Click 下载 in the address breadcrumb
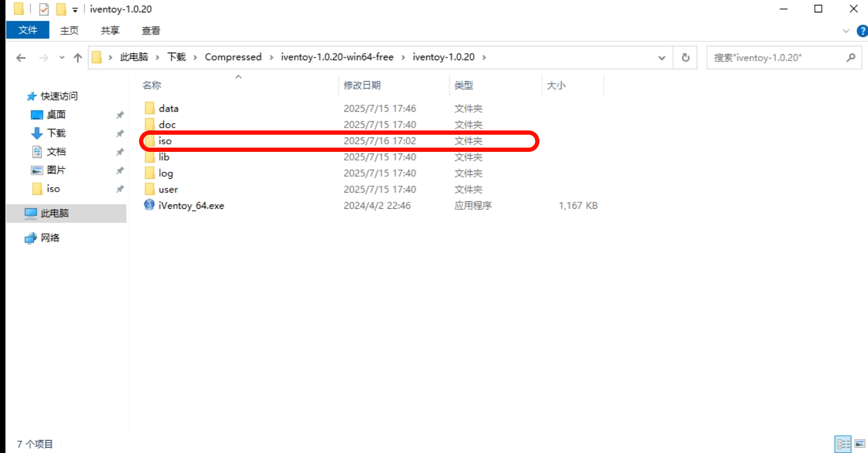This screenshot has width=868, height=453. [x=177, y=57]
